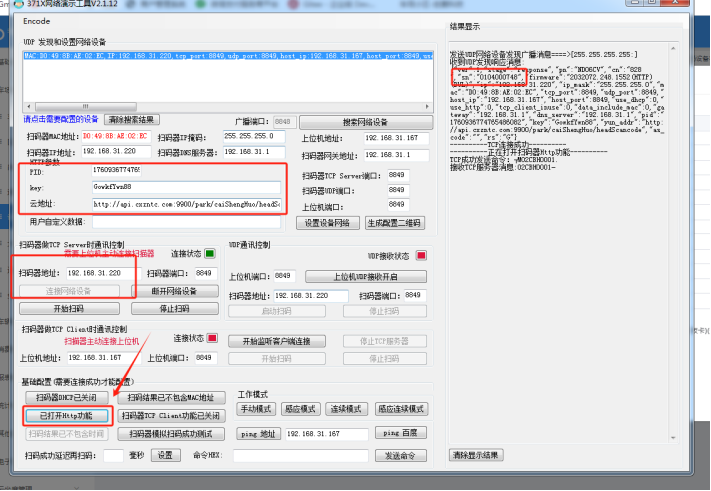Click 断开网络设备 button
Screen dimensions: 711x491
coord(175,291)
